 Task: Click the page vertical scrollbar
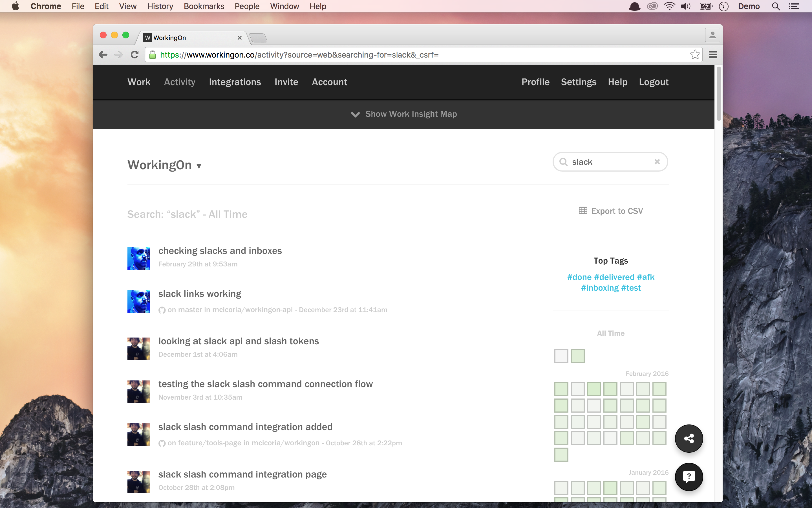pyautogui.click(x=718, y=94)
